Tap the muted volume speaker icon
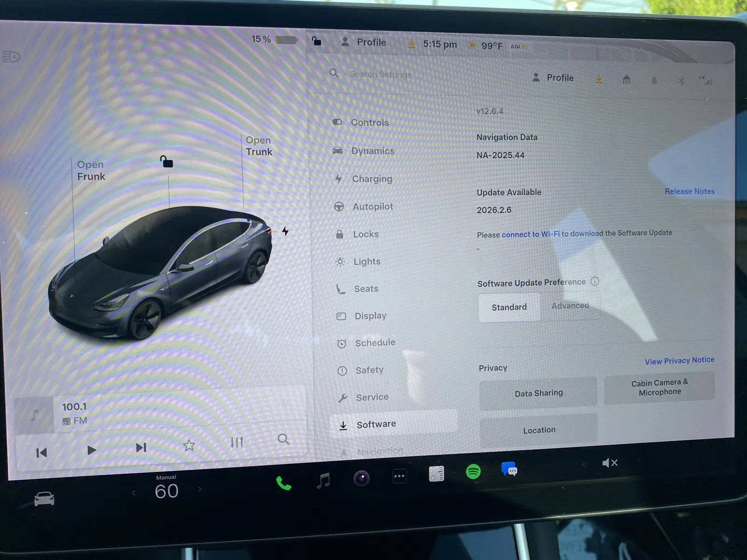This screenshot has height=560, width=747. point(609,463)
